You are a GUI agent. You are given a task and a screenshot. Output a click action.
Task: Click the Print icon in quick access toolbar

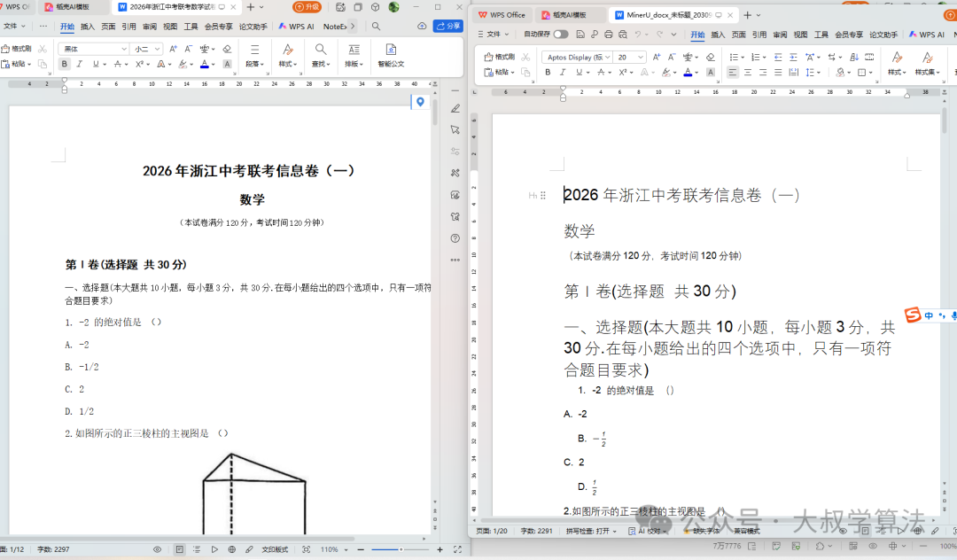[607, 35]
